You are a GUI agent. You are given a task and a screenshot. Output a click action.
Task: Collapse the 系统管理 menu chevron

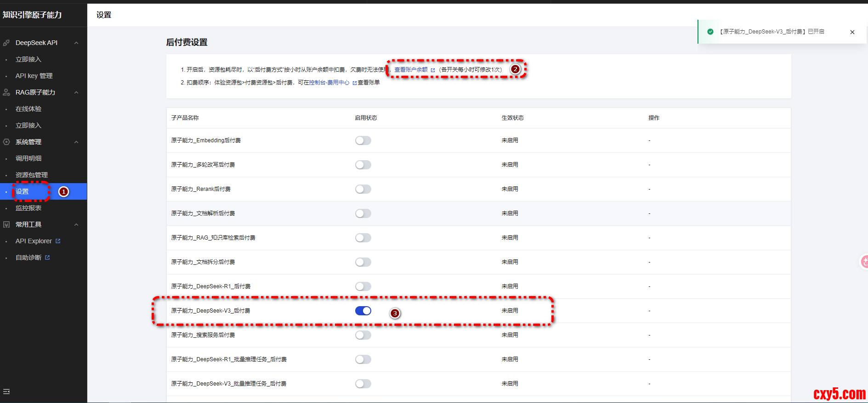click(76, 142)
